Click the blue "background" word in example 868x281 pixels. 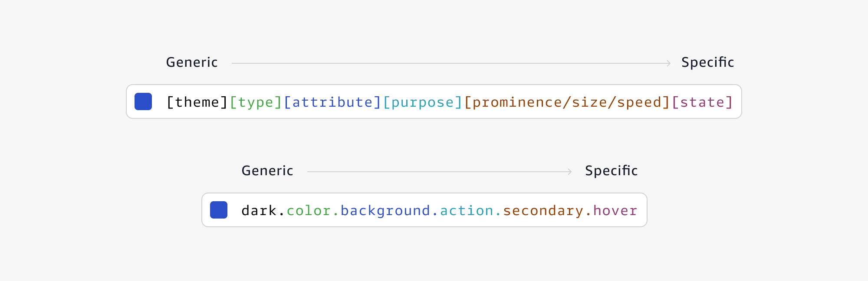[x=385, y=211]
